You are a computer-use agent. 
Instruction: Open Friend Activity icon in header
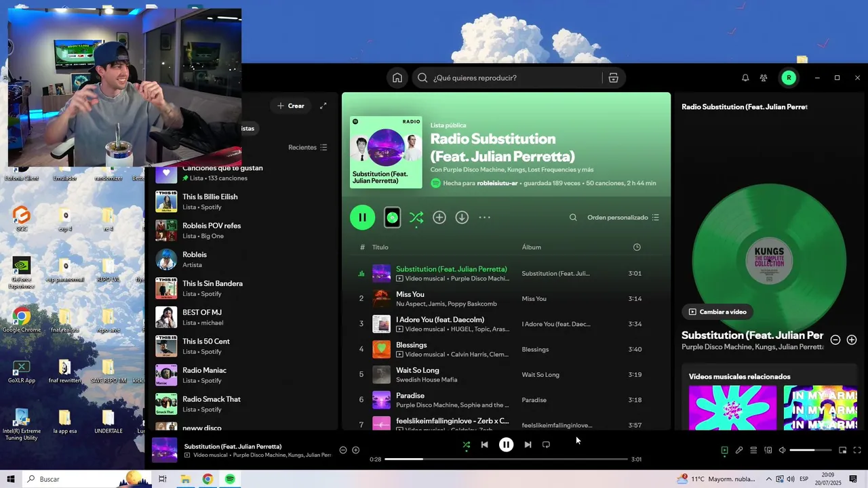pos(764,78)
